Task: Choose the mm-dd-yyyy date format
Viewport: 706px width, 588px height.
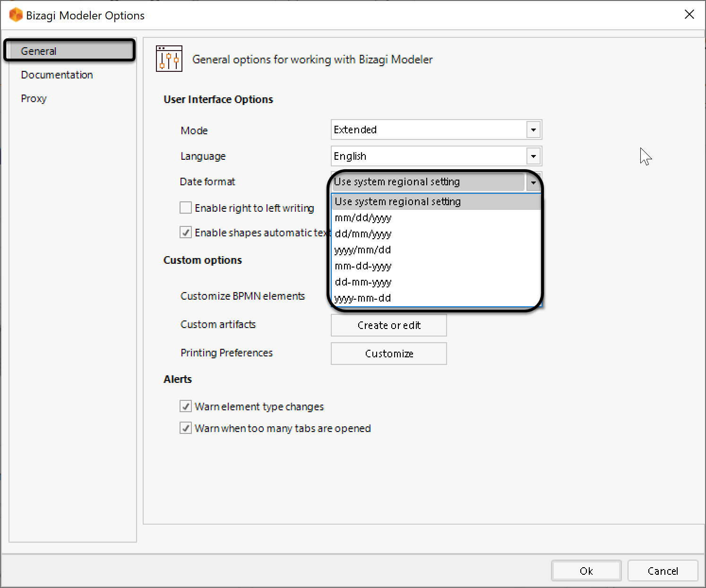Action: (436, 266)
